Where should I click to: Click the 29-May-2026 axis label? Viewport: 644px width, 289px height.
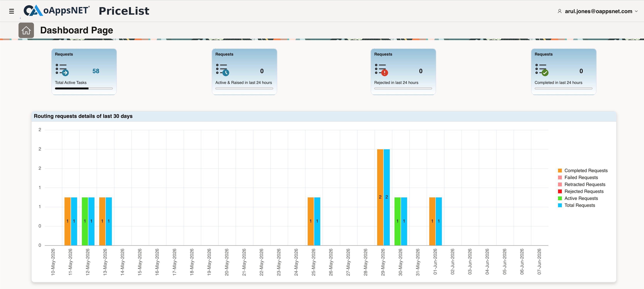(x=383, y=262)
